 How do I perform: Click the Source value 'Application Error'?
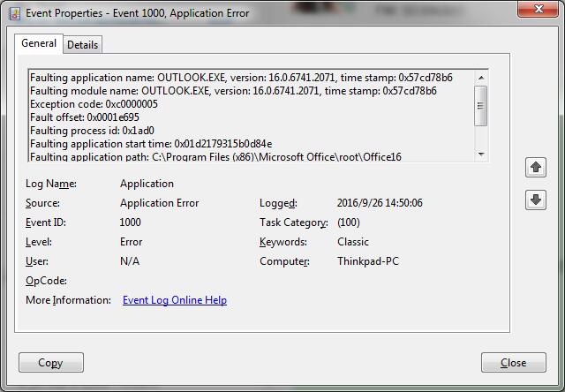tap(159, 203)
